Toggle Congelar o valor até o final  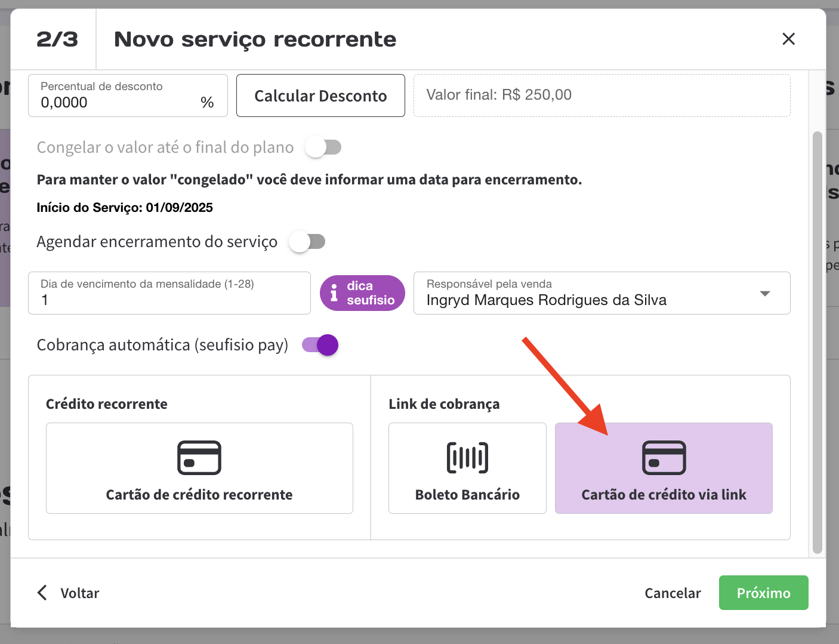[323, 147]
